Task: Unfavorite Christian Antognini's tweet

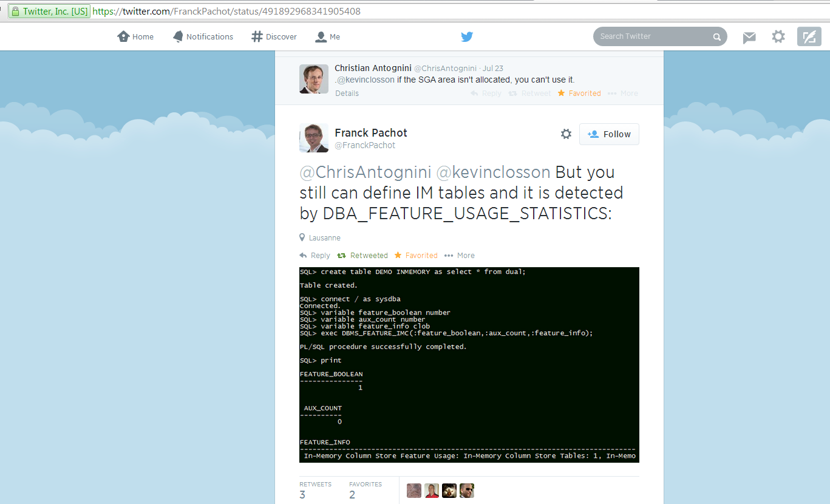Action: pos(579,94)
